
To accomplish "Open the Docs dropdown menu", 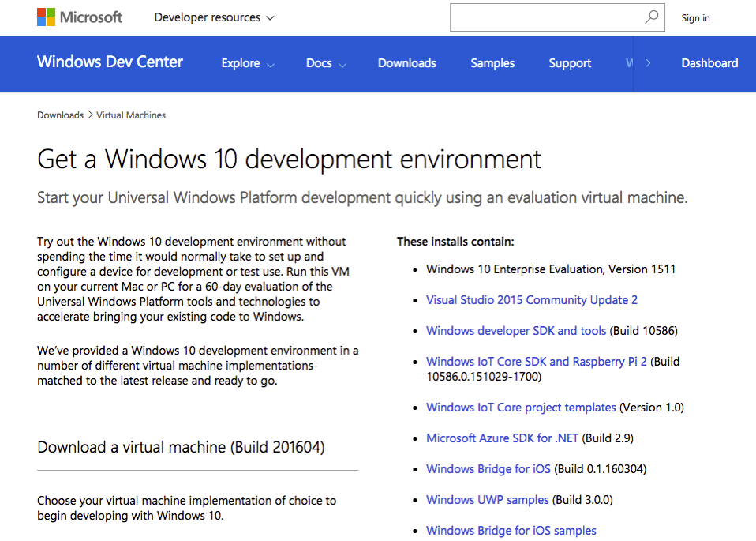I will pos(325,64).
